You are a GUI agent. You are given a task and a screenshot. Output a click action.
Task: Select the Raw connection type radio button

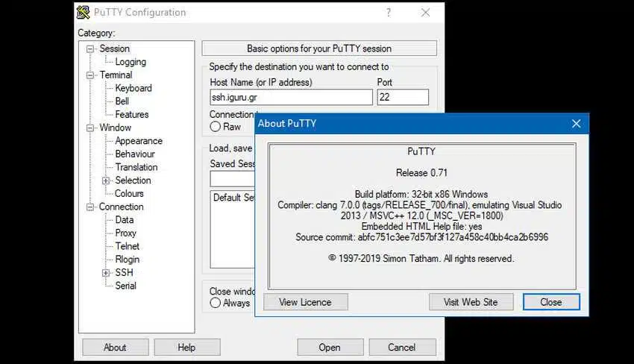tap(215, 127)
